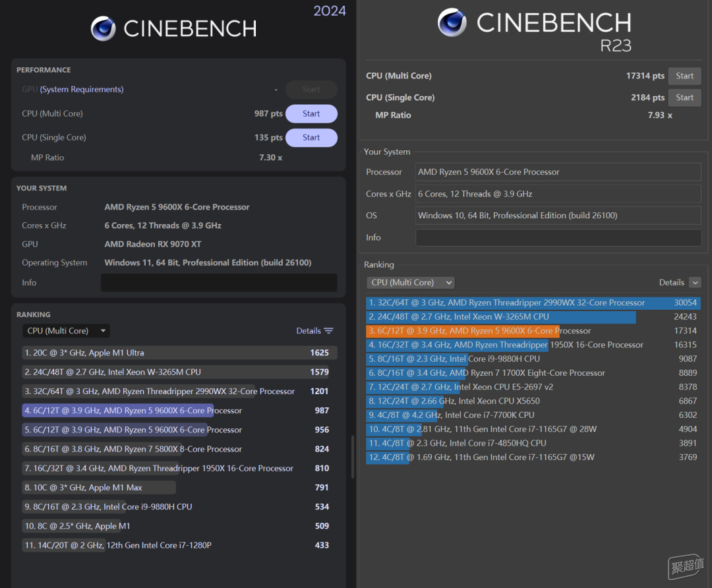Start the CPU (Single Core) test in Cinebench R23
712x588 pixels.
(x=684, y=98)
